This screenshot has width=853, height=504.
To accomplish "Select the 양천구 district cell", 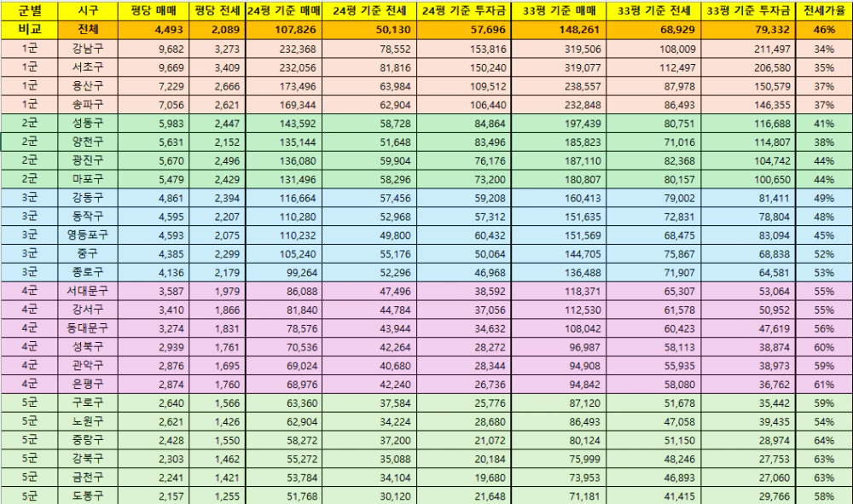I will tap(88, 142).
